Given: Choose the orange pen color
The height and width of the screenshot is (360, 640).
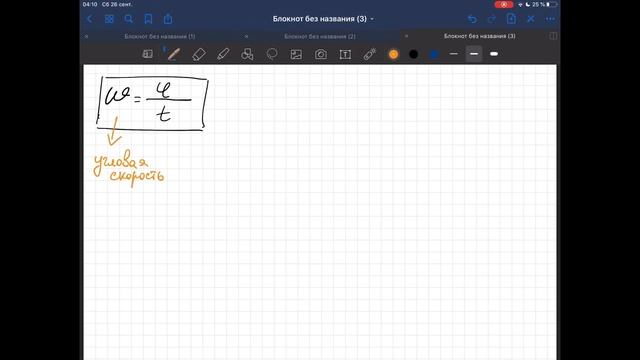Looking at the screenshot, I should (x=393, y=54).
